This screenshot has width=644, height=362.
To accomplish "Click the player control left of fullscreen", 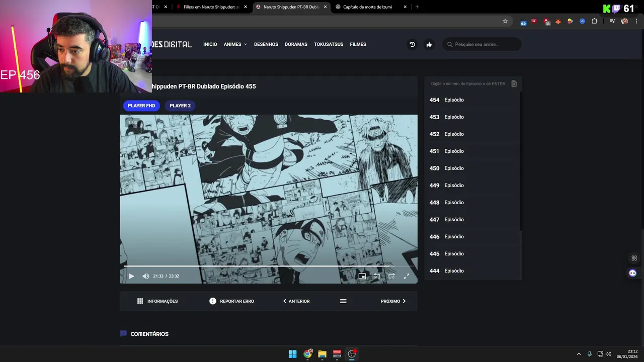I will (x=391, y=276).
